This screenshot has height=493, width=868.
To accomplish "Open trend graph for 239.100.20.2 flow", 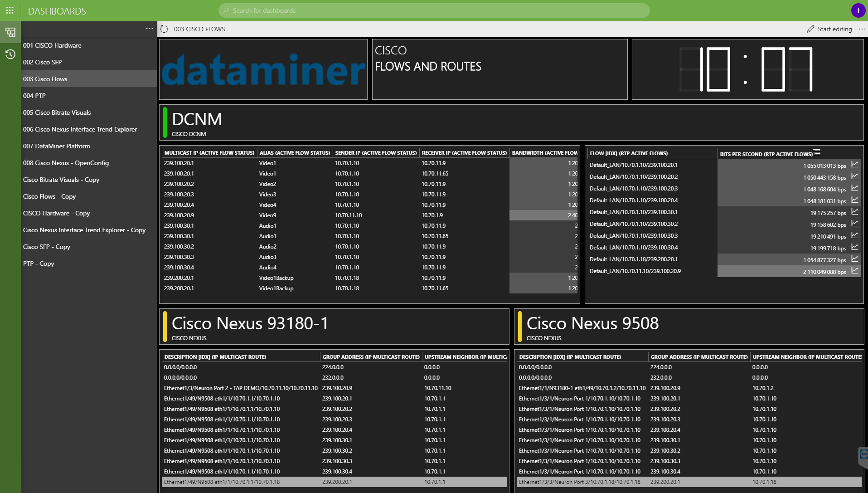I will (854, 176).
